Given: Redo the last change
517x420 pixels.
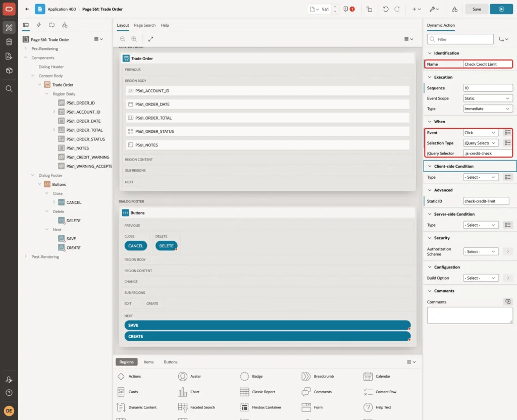Looking at the screenshot, I should click(397, 9).
